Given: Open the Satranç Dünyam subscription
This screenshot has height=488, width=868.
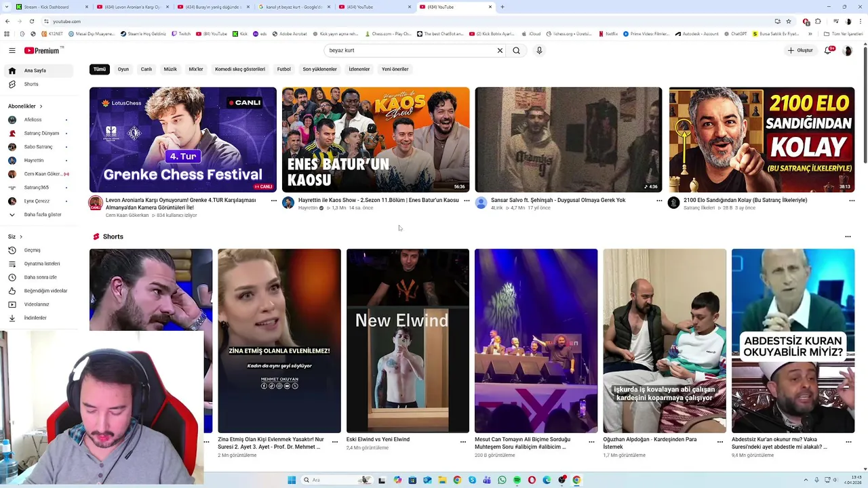Looking at the screenshot, I should click(39, 134).
